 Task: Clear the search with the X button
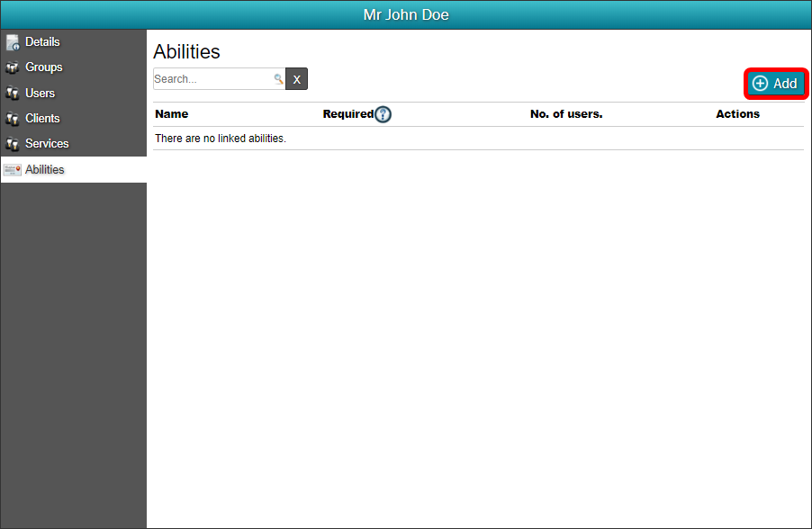tap(297, 79)
